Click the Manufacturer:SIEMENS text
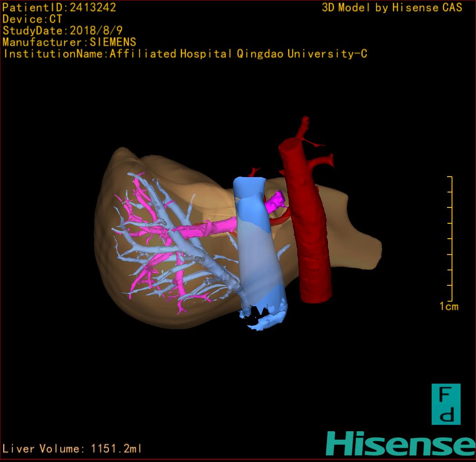The height and width of the screenshot is (462, 476). click(69, 42)
